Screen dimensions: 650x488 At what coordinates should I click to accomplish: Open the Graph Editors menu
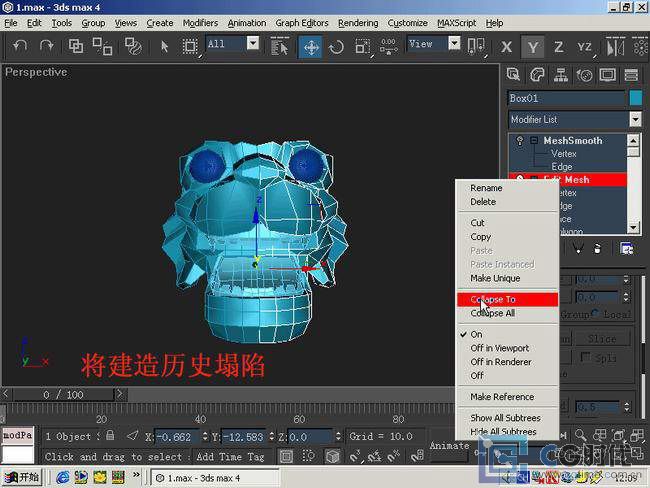click(302, 23)
